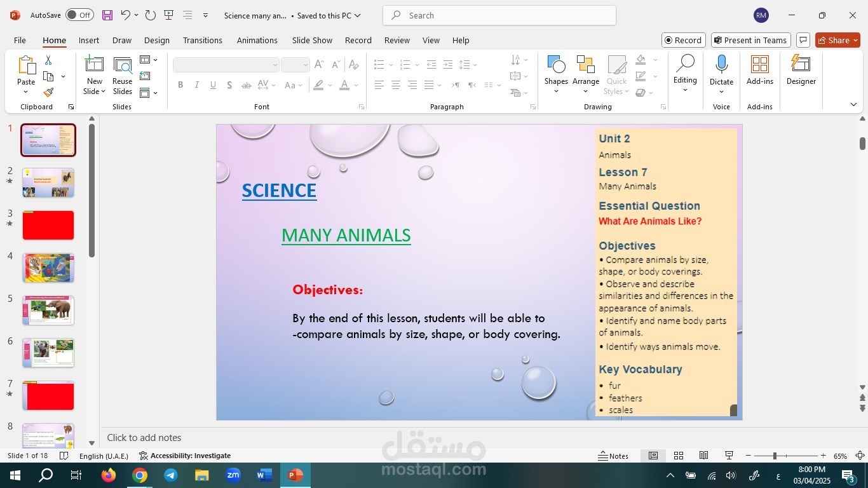This screenshot has width=868, height=488.
Task: Expand the Arrange dropdown
Action: pos(586,91)
